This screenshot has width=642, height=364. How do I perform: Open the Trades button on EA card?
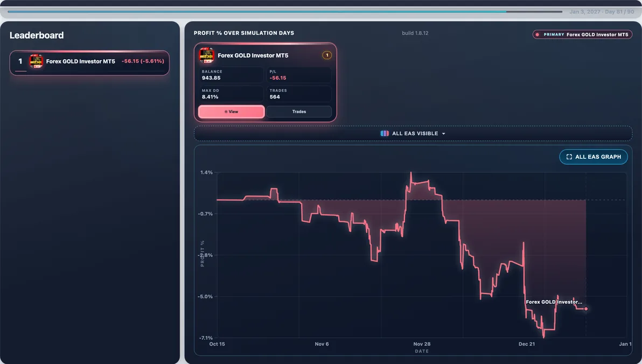(x=299, y=111)
